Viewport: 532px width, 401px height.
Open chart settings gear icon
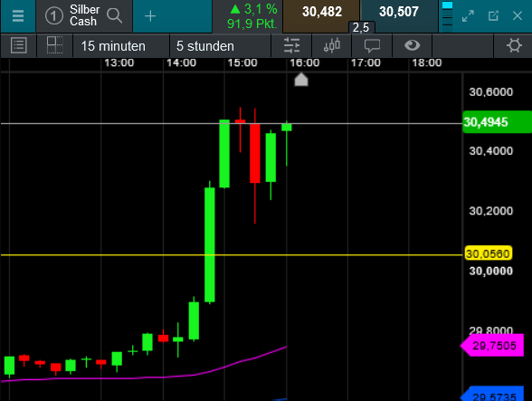[514, 45]
